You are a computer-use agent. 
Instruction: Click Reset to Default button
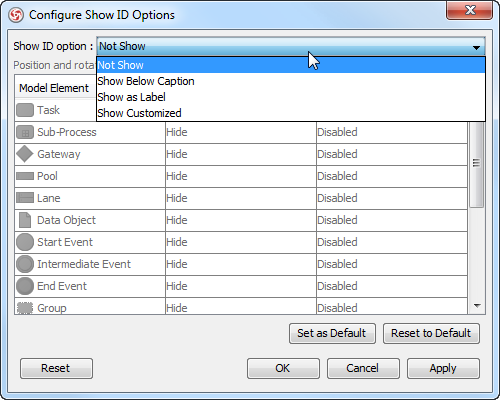point(431,333)
